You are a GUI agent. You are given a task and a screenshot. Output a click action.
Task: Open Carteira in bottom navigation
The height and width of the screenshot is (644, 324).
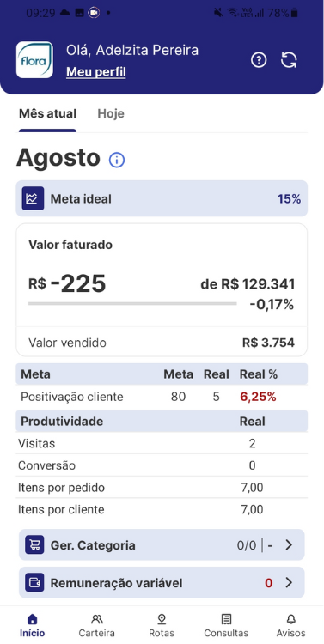point(96,625)
